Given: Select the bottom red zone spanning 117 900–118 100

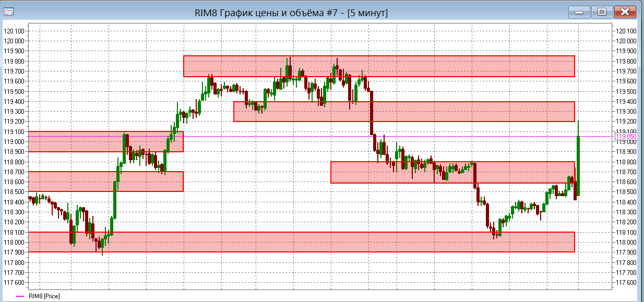Looking at the screenshot, I should (301, 242).
